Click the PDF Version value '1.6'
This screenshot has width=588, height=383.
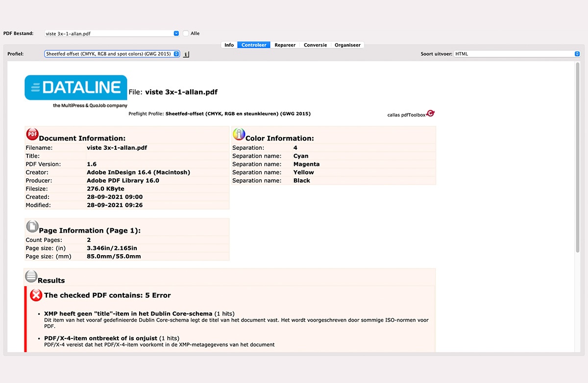pyautogui.click(x=92, y=164)
